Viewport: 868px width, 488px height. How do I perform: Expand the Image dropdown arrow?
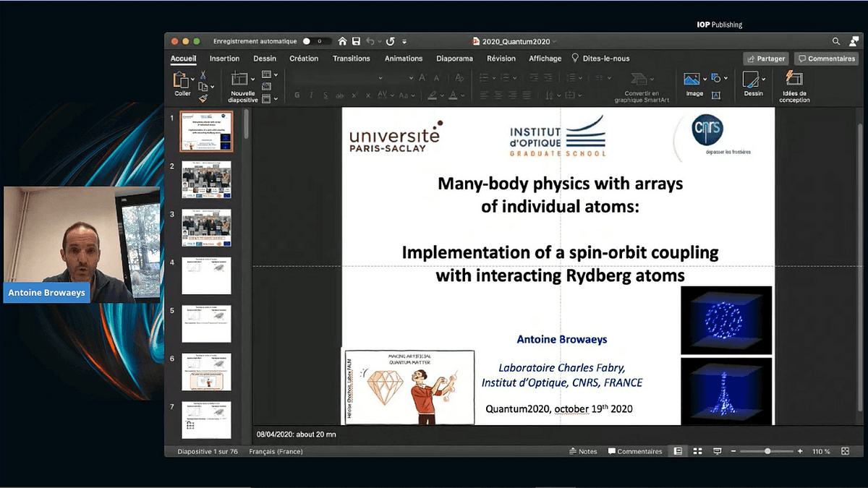click(x=705, y=79)
